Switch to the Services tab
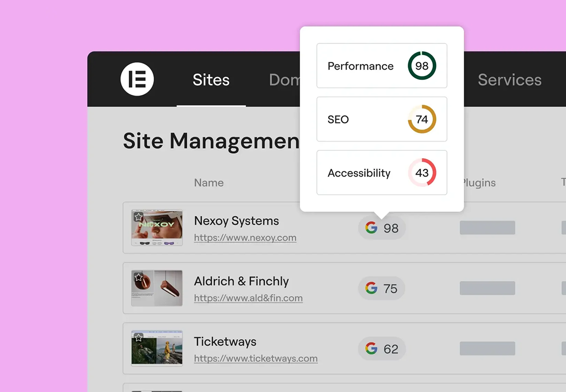The width and height of the screenshot is (566, 392). tap(510, 80)
